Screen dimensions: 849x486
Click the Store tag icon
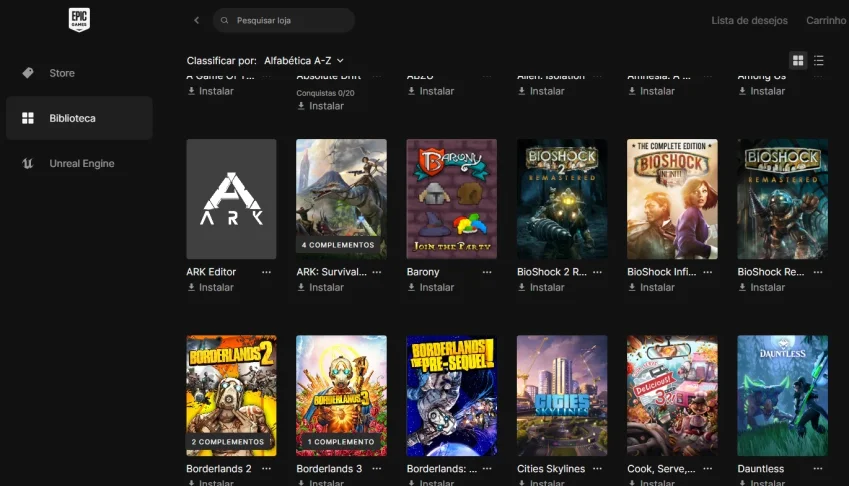[x=28, y=73]
